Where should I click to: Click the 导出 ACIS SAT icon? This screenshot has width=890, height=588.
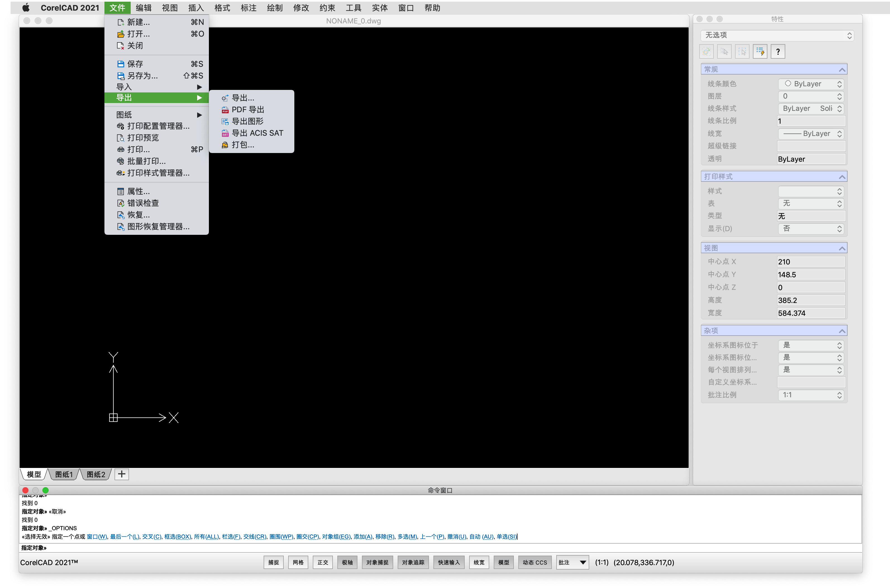pos(225,133)
